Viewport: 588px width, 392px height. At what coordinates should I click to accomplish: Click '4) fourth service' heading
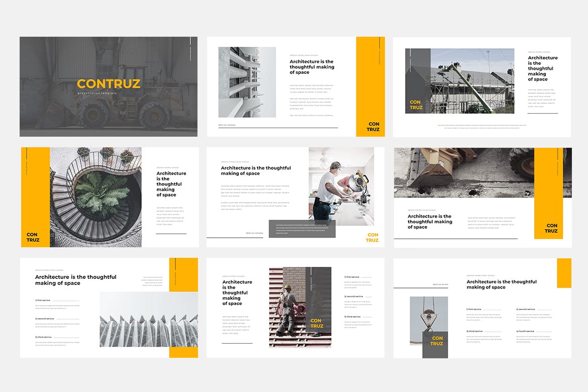point(526,331)
